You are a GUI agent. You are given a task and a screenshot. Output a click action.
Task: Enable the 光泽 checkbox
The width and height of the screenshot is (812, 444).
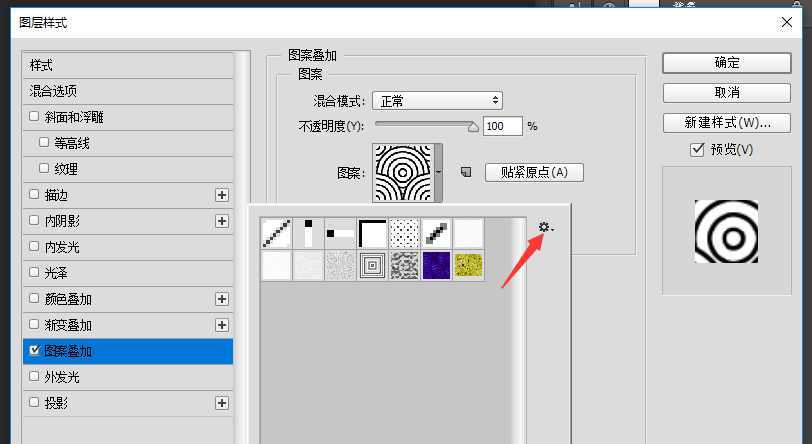[x=34, y=272]
